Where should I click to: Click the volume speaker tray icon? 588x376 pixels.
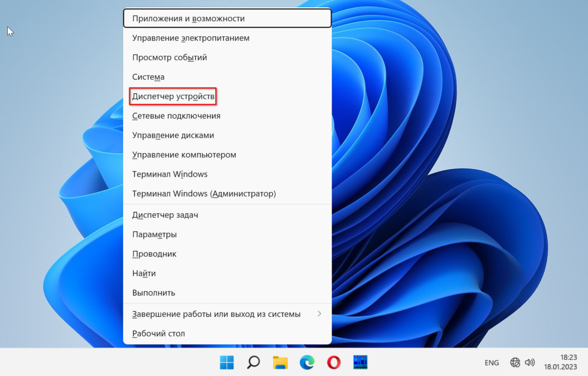point(529,363)
